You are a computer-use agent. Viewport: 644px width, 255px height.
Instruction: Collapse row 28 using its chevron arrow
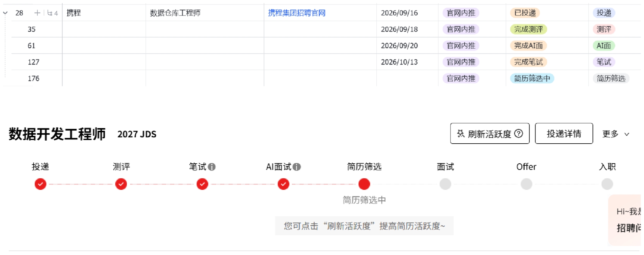click(5, 13)
